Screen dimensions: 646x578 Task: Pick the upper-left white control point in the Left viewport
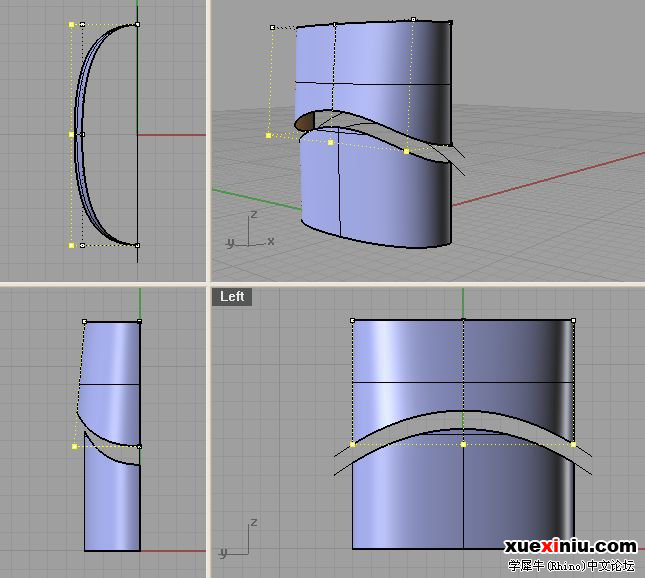352,321
